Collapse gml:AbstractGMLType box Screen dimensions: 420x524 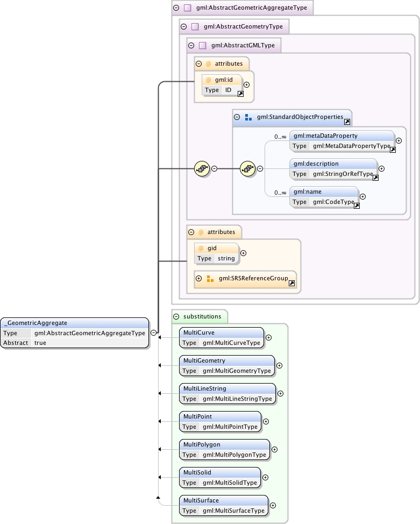point(191,45)
